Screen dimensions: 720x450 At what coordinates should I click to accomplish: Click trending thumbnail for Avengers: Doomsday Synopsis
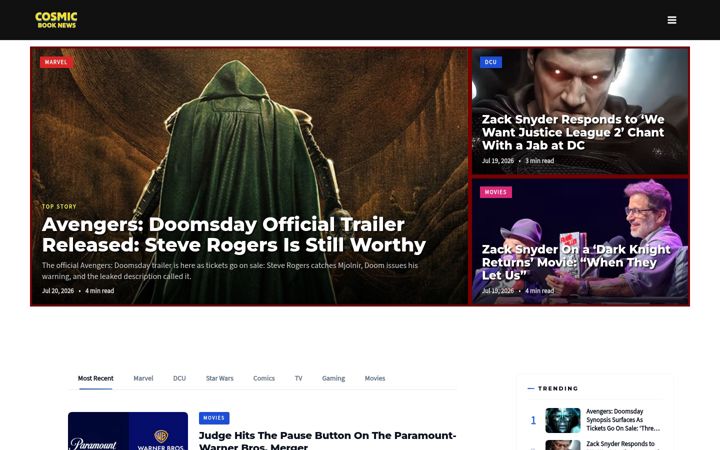563,420
